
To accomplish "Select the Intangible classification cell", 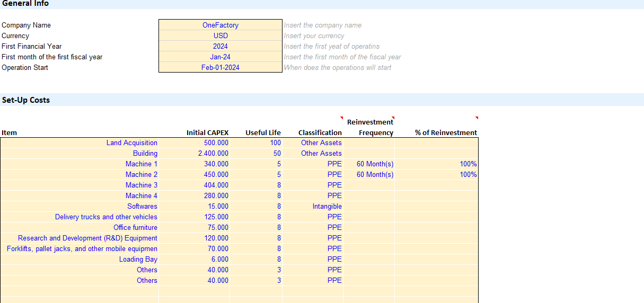I will [x=313, y=206].
